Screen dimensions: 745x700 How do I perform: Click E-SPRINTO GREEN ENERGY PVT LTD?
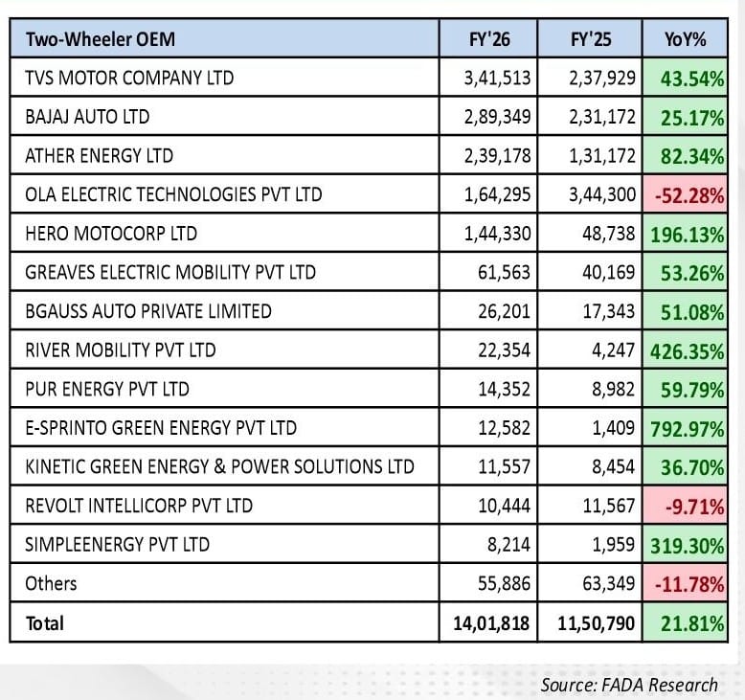click(x=161, y=428)
